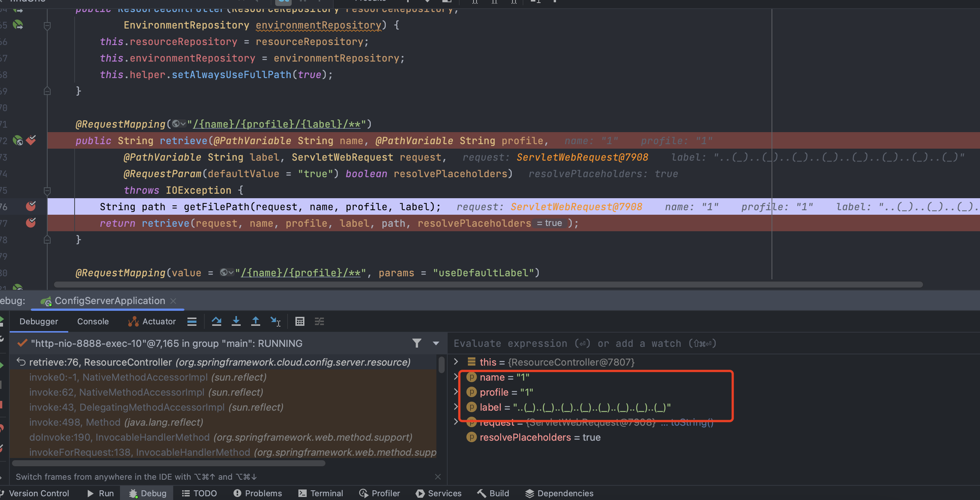Viewport: 980px width, 500px height.
Task: Click the Trace Current Stream Chain icon
Action: tap(319, 321)
